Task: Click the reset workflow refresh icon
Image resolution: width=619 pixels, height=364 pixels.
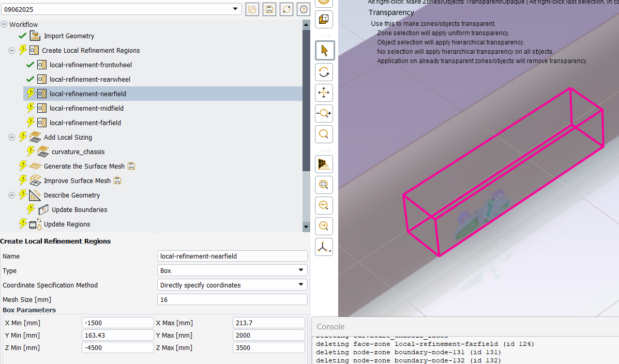Action: point(286,9)
